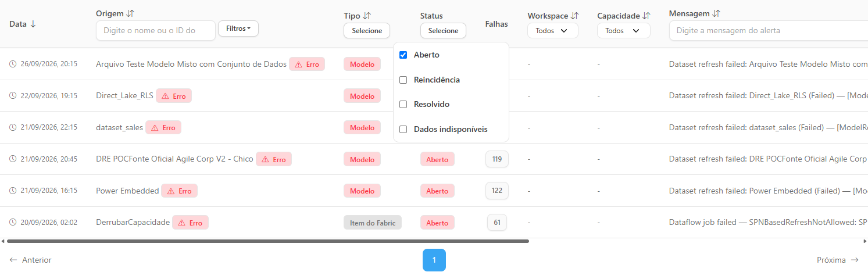Click Modelo badge on Direct_Lake_RLS row
This screenshot has width=868, height=272.
(362, 96)
